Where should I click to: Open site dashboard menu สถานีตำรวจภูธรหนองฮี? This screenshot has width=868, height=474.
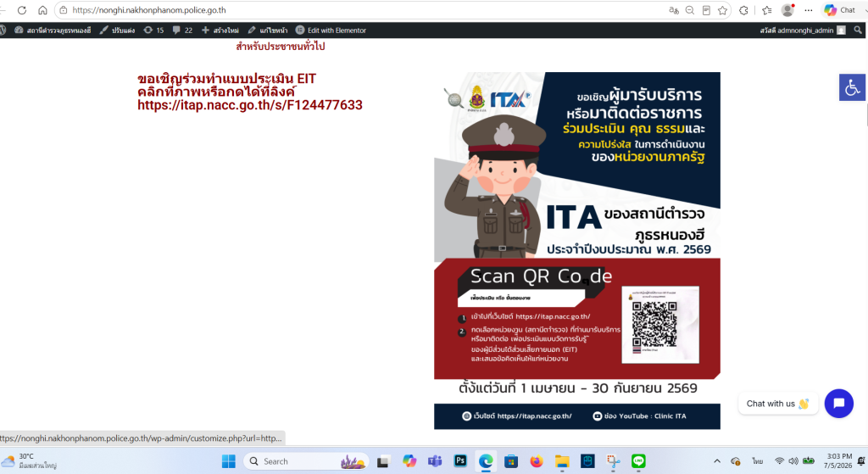(x=53, y=30)
